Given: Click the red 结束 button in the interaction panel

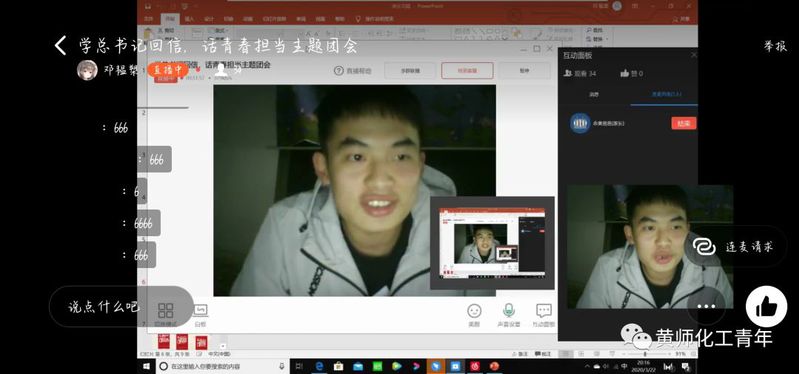Looking at the screenshot, I should (683, 123).
